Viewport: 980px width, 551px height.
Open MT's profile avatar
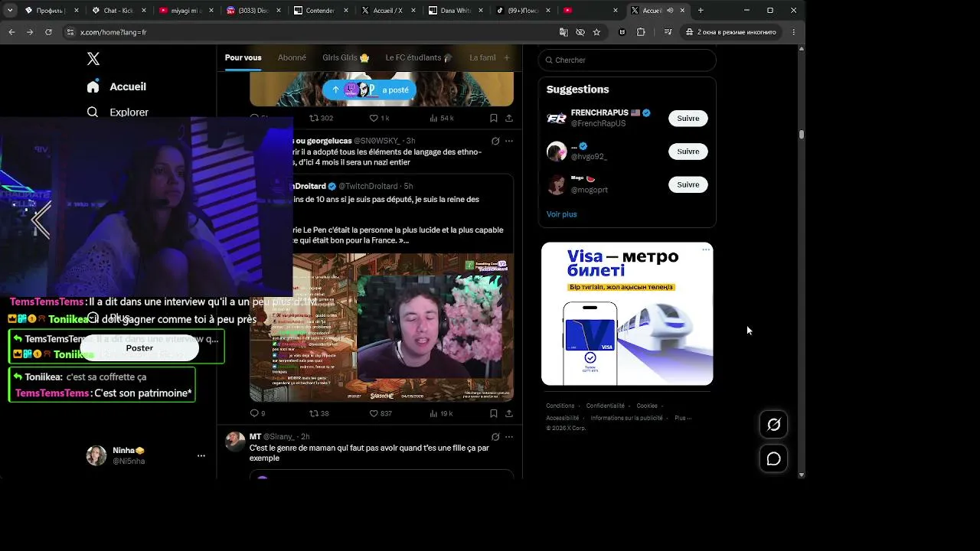pyautogui.click(x=235, y=441)
